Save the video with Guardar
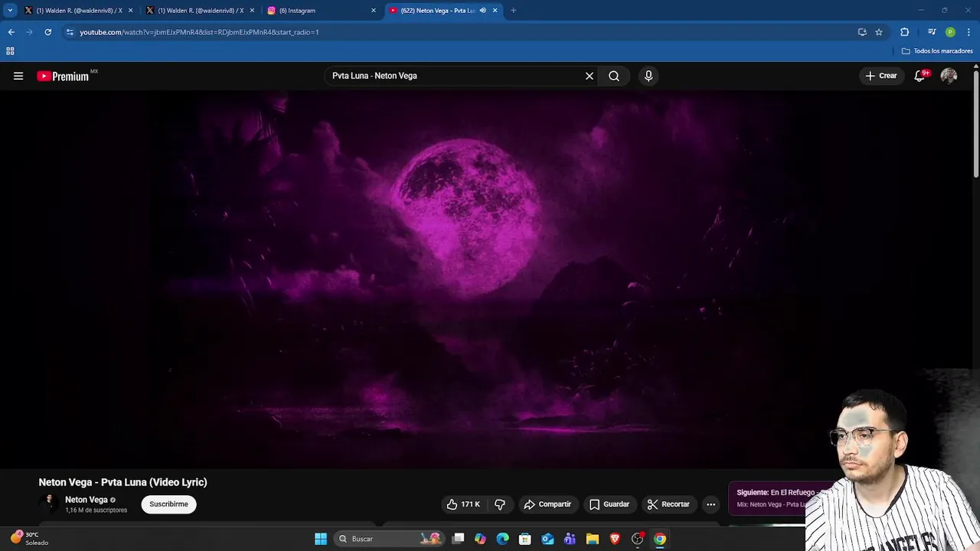Screen dimensions: 980x551 pos(609,504)
